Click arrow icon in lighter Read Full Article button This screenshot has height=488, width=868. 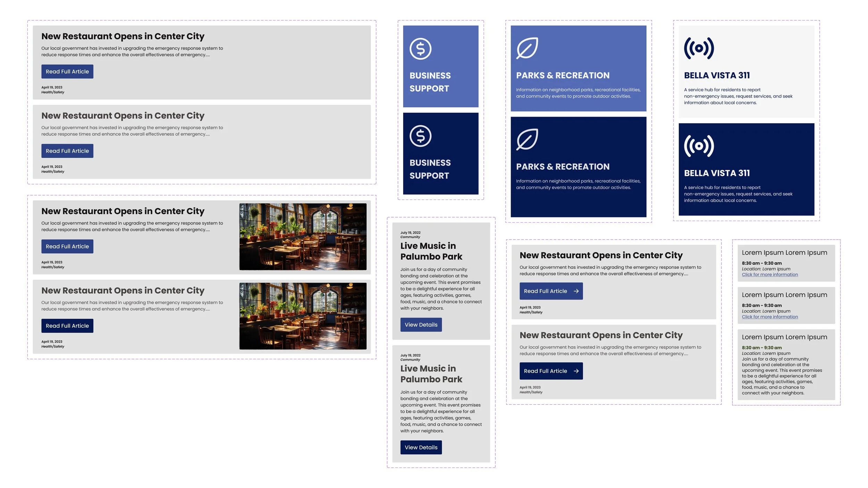point(576,291)
